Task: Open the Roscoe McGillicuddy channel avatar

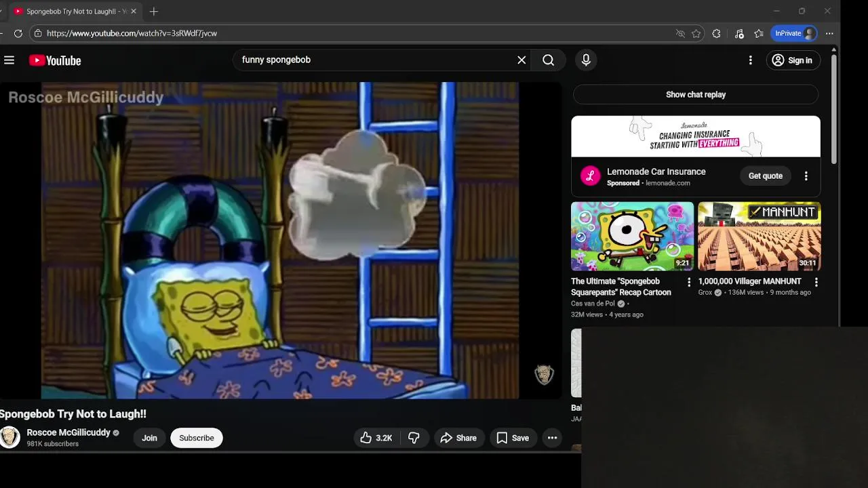Action: click(9, 437)
